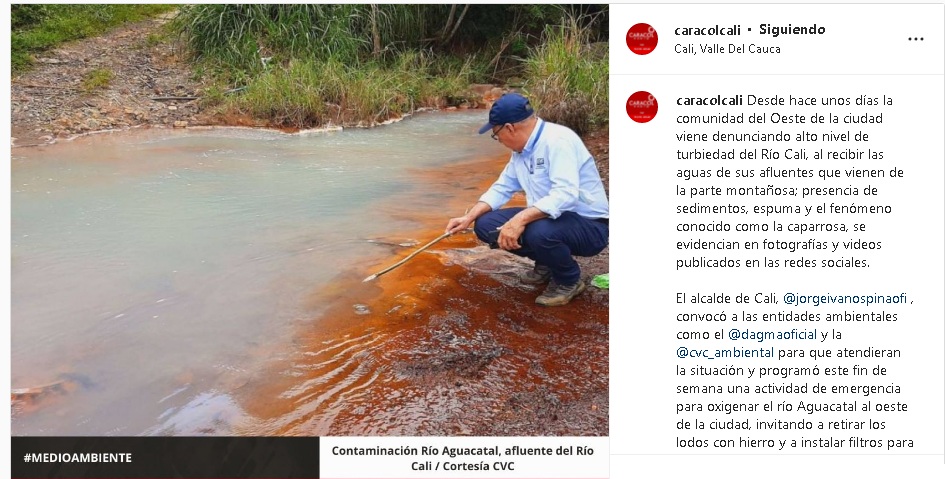Visit the @dagmaoficial profile mention

(773, 334)
